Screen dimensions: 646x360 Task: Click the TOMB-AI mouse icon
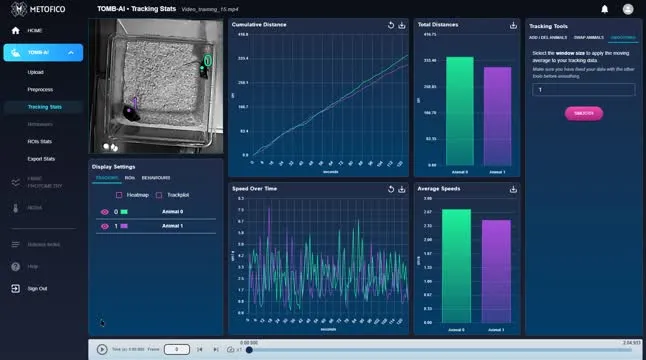coord(16,53)
